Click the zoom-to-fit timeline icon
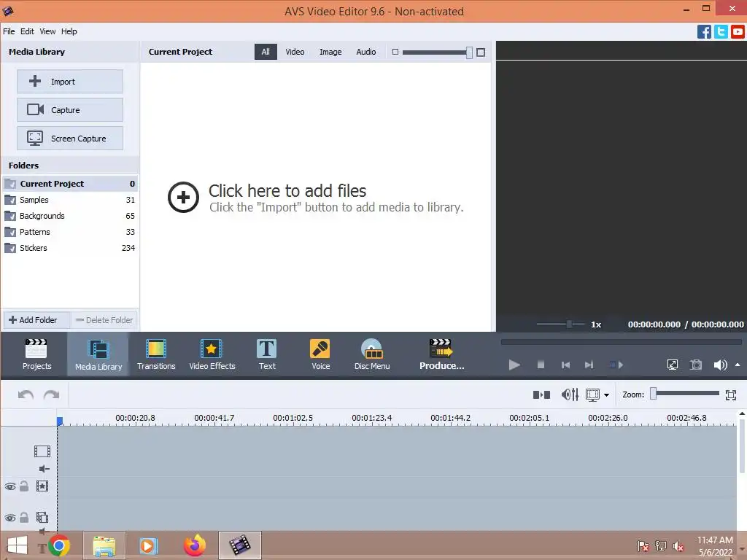The height and width of the screenshot is (560, 747). pos(731,394)
